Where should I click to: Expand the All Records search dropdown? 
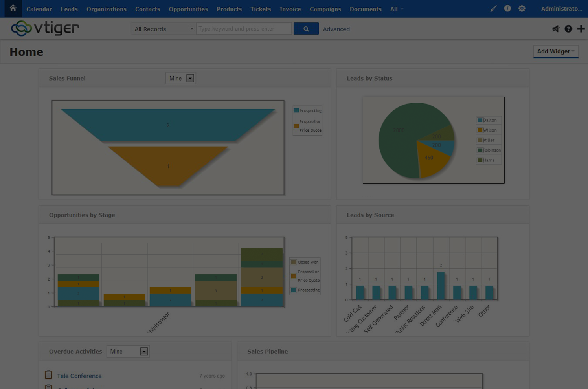click(x=164, y=29)
